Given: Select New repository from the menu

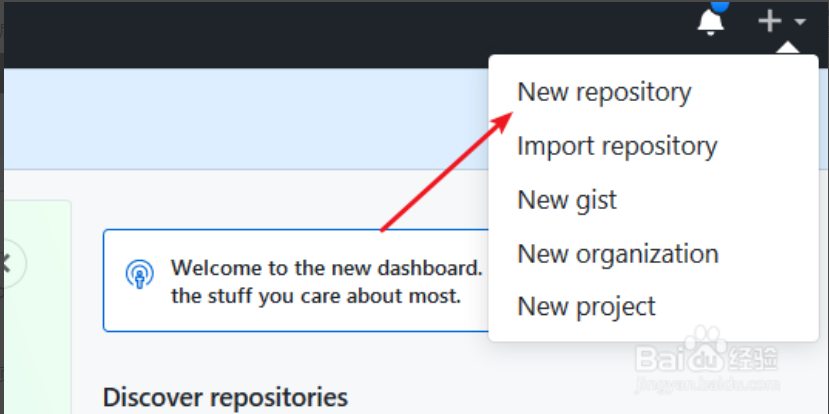Looking at the screenshot, I should 604,92.
